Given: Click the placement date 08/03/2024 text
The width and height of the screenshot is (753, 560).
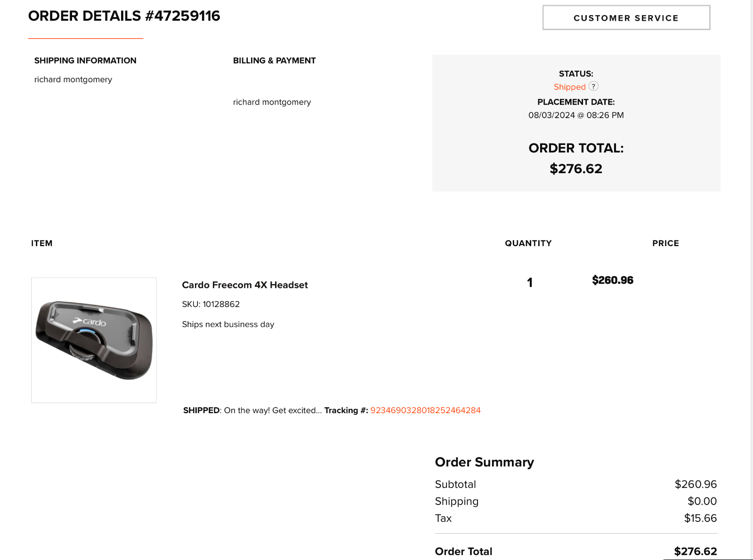Looking at the screenshot, I should [576, 115].
